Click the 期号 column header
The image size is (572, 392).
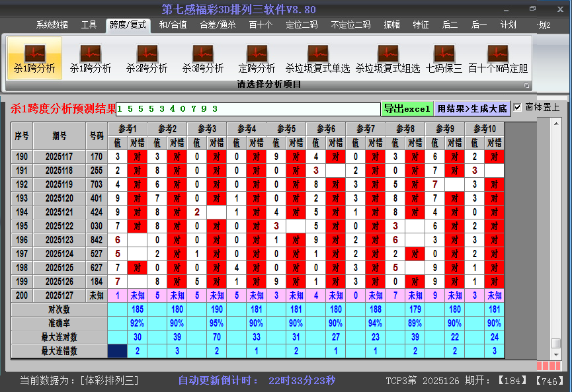(x=60, y=136)
